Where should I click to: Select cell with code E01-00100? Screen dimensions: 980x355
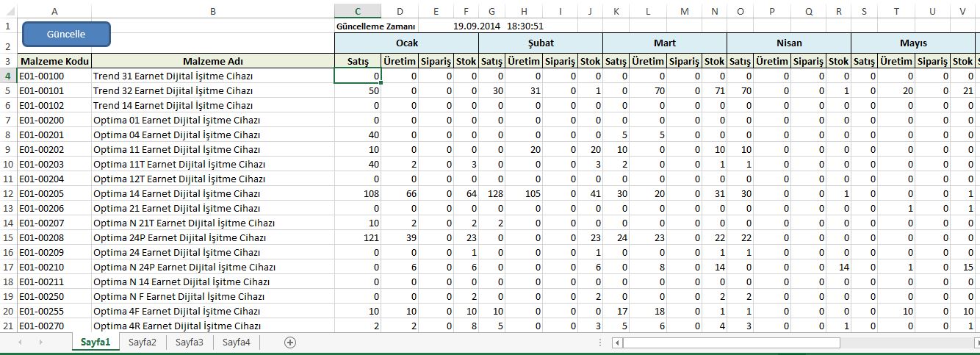(55, 76)
